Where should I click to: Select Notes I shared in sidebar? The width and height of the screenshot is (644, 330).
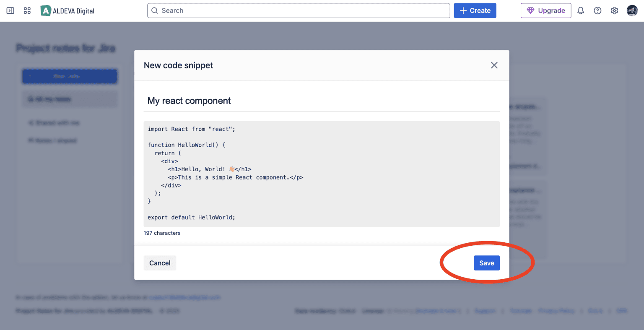(x=52, y=140)
